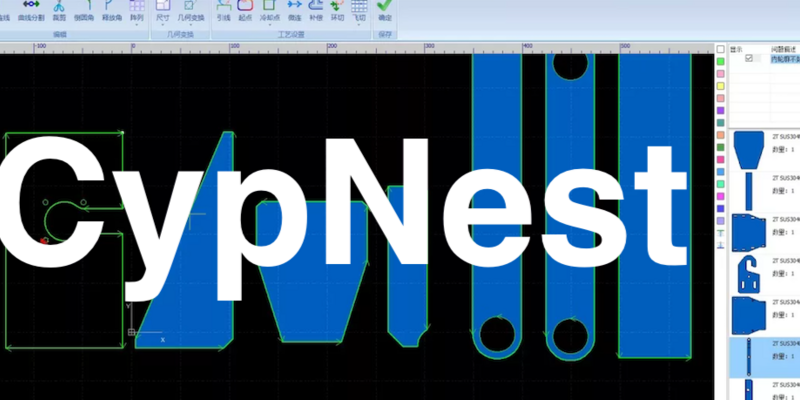The width and height of the screenshot is (800, 400).
Task: Activate the 微连 micro joint tool
Action: point(294,11)
